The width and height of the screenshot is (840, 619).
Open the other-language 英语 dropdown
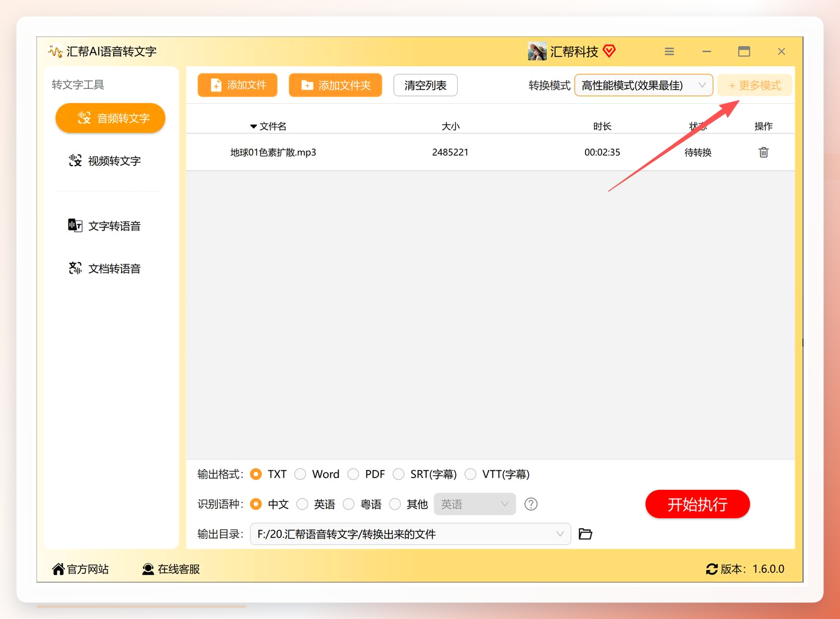(x=475, y=504)
